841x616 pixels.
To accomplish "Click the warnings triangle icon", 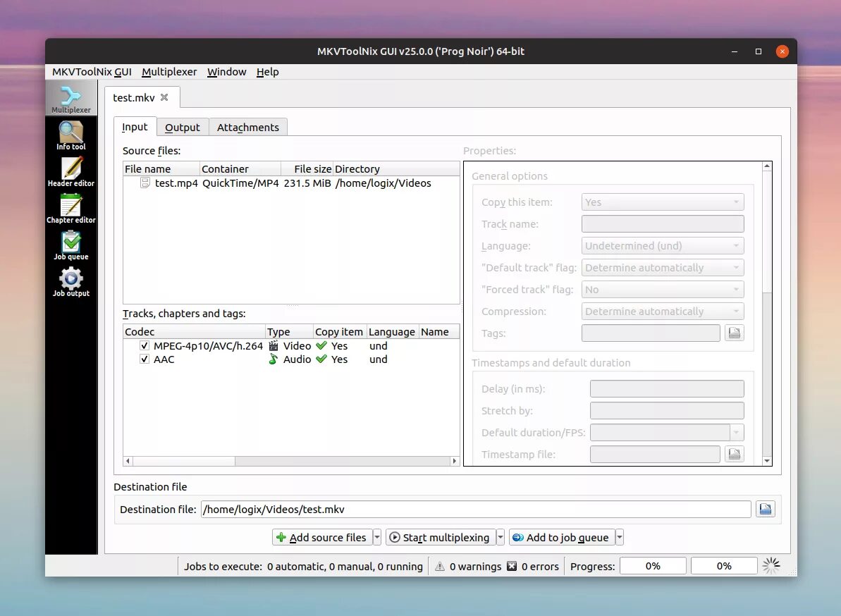I will tap(440, 566).
